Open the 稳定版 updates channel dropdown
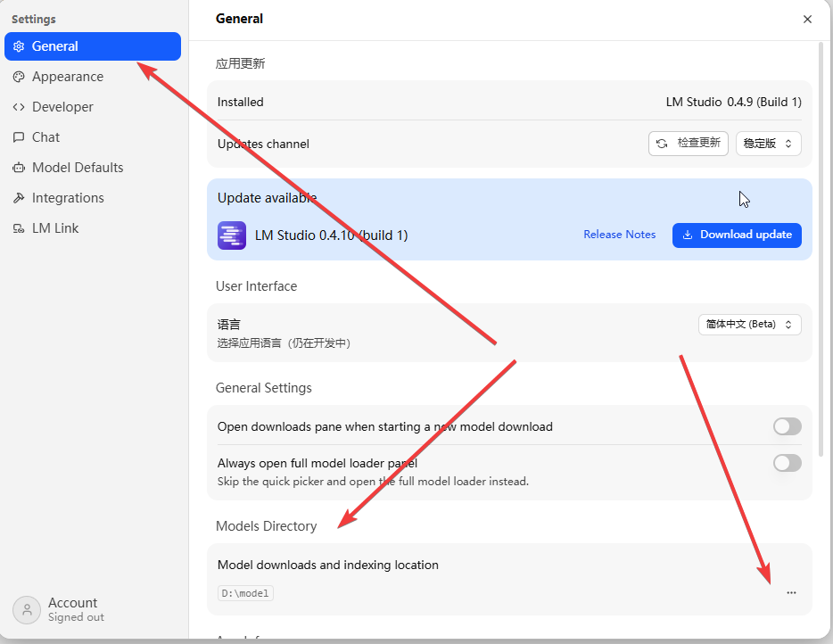833x644 pixels. (x=768, y=144)
